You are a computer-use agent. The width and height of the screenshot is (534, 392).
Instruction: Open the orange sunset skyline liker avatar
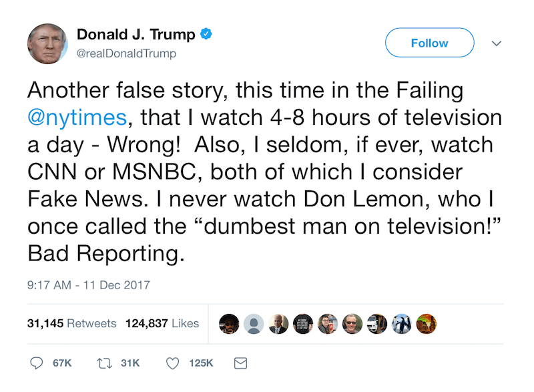pyautogui.click(x=427, y=324)
